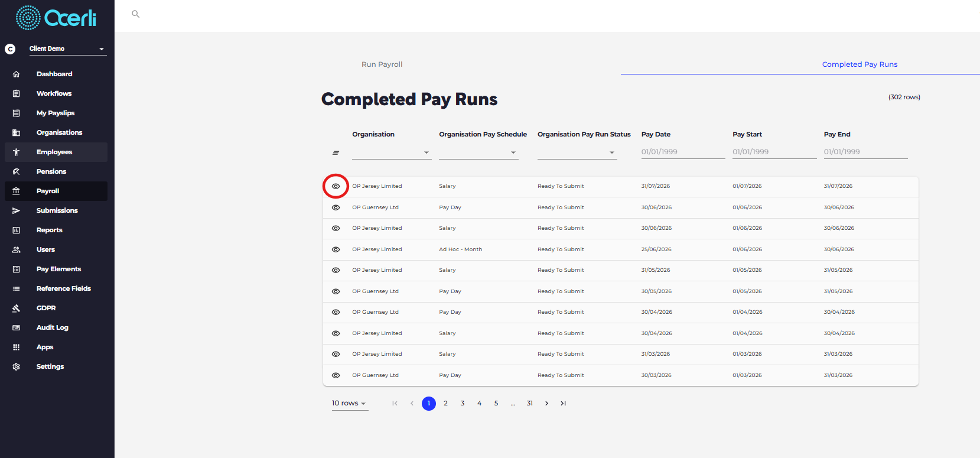Click the Reports chart icon
The image size is (980, 458).
click(16, 230)
